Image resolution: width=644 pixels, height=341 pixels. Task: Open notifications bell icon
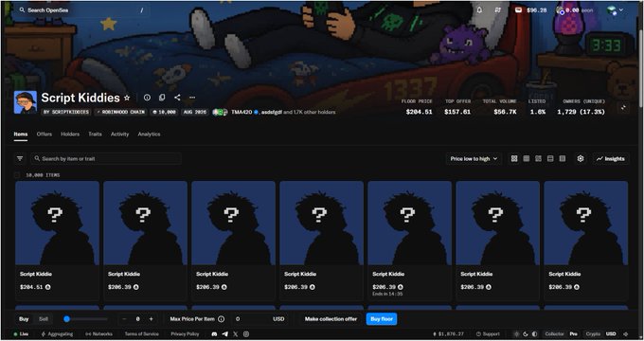[479, 9]
